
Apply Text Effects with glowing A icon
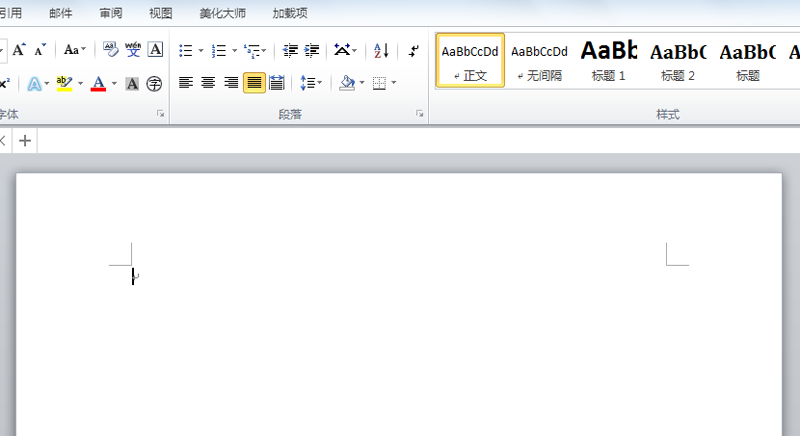[x=34, y=83]
